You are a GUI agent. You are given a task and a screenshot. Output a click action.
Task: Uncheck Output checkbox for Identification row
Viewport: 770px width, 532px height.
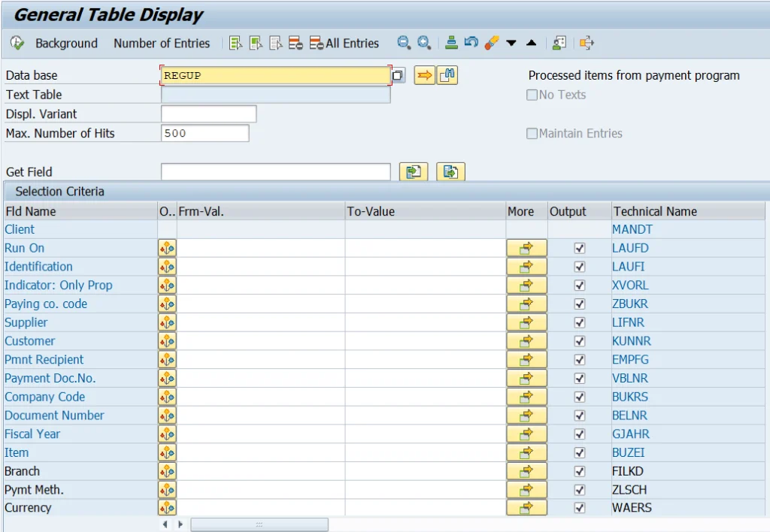(580, 267)
